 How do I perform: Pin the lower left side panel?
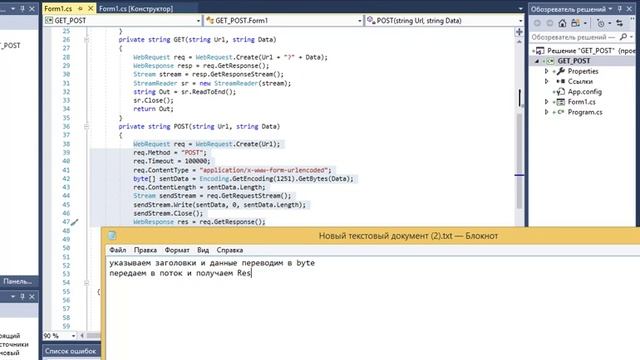pos(22,296)
